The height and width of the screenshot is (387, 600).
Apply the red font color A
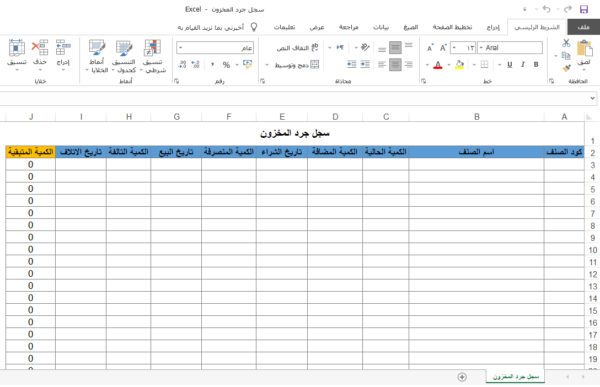click(438, 65)
